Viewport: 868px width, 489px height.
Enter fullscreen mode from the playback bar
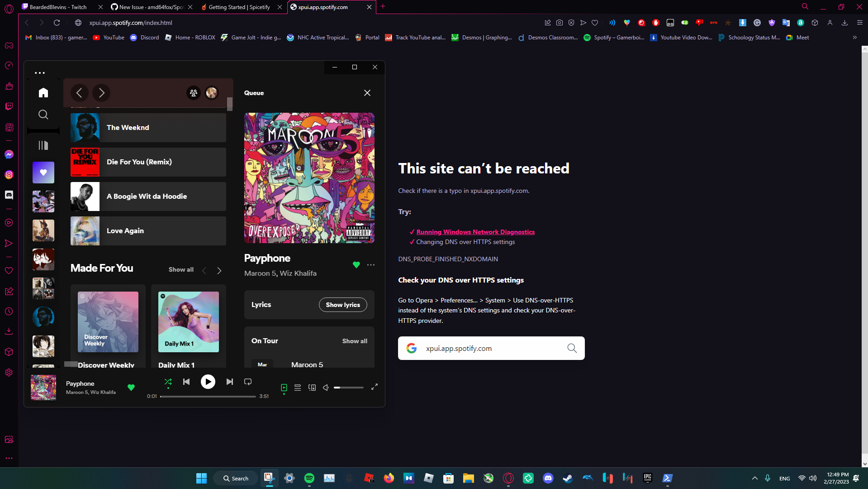[374, 388]
